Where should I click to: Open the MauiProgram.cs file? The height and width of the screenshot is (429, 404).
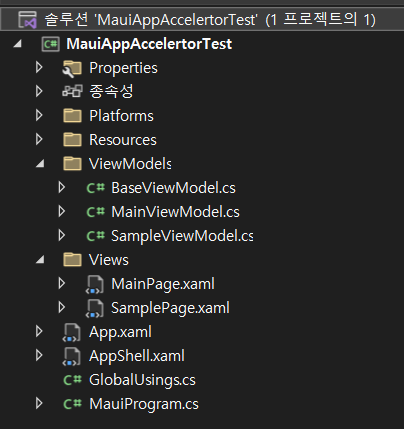click(x=144, y=404)
